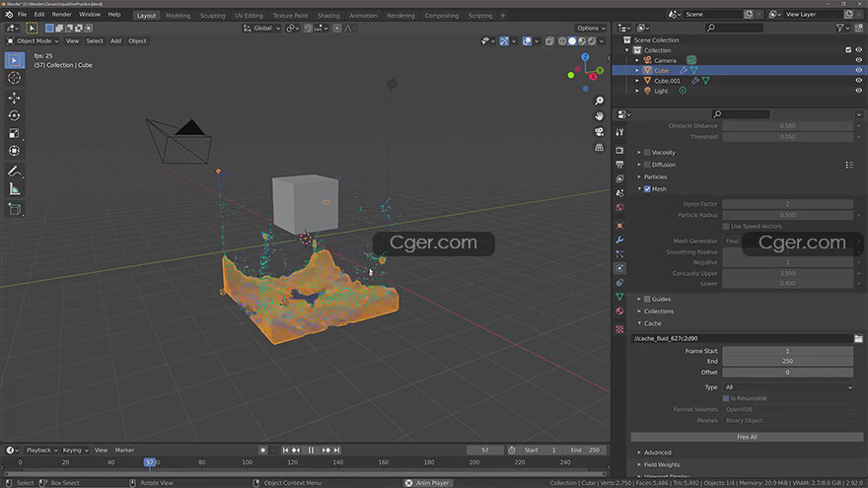Open the Material properties tab
Image resolution: width=868 pixels, height=488 pixels.
[619, 312]
